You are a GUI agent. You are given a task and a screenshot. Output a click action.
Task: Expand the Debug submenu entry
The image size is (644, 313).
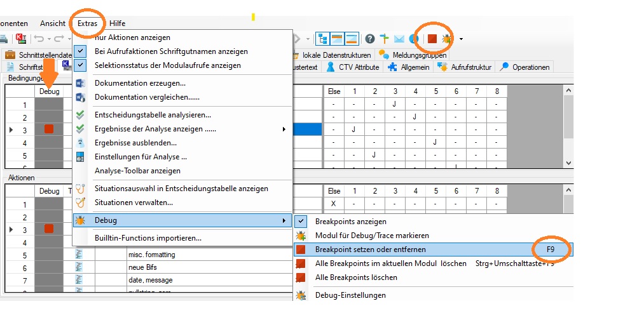pos(181,220)
